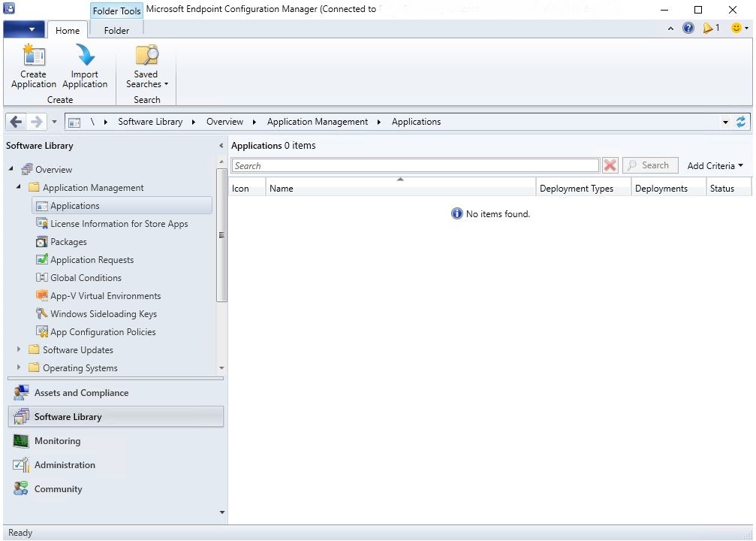This screenshot has width=756, height=541.
Task: Open the Add Criteria dropdown
Action: [x=713, y=165]
